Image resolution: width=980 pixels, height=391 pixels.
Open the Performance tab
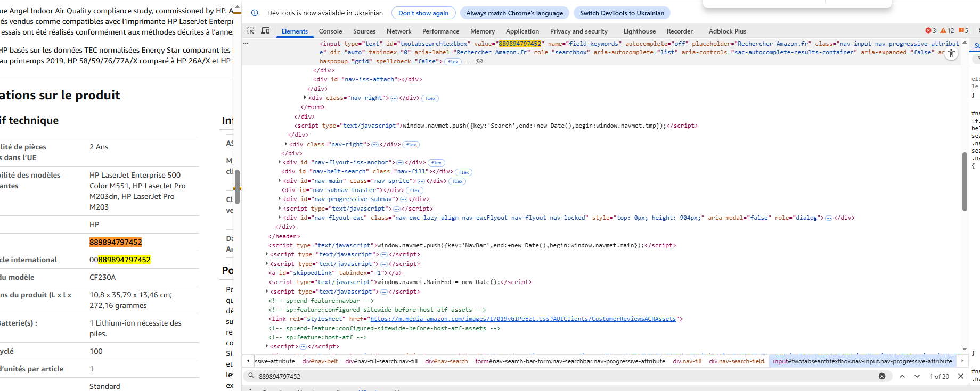click(440, 31)
